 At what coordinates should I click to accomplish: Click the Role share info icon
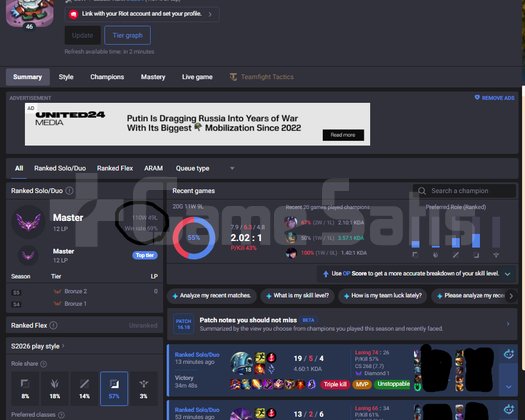coord(43,364)
